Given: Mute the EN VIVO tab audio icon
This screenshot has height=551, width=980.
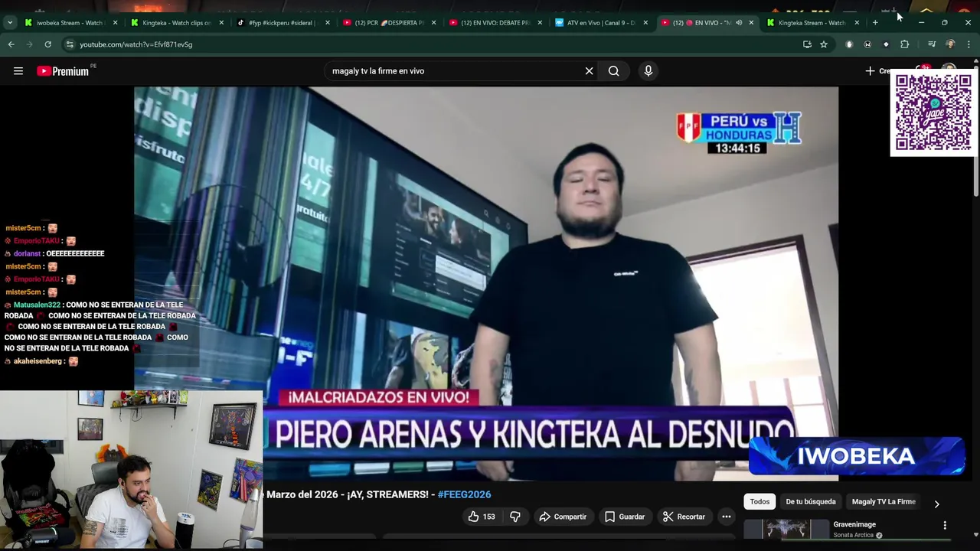Looking at the screenshot, I should (739, 22).
